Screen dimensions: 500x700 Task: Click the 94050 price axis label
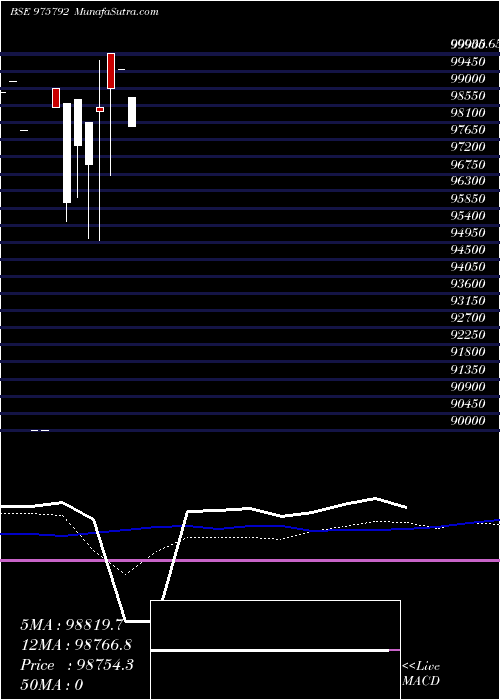click(x=468, y=267)
